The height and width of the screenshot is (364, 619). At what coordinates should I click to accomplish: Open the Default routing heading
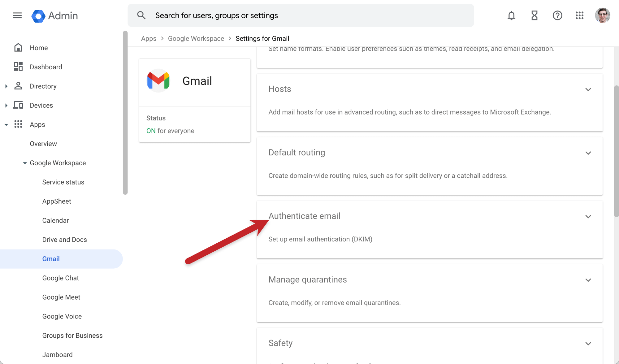(297, 153)
